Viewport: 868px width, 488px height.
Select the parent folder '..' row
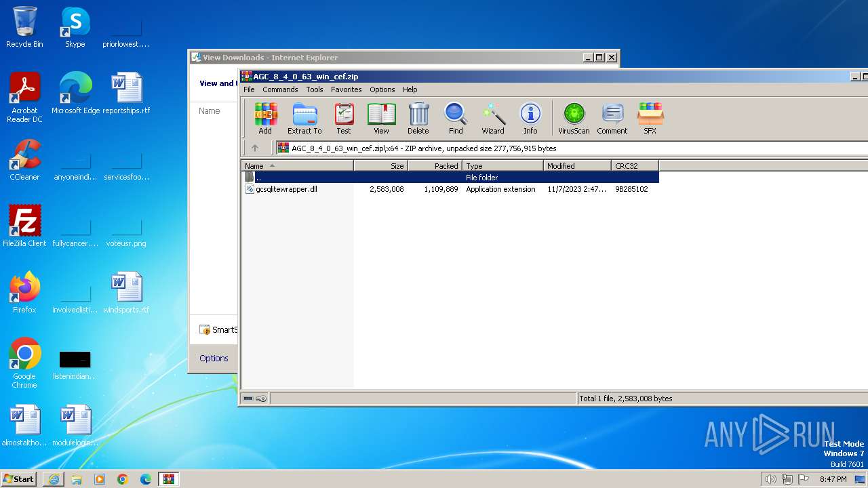[x=450, y=178]
